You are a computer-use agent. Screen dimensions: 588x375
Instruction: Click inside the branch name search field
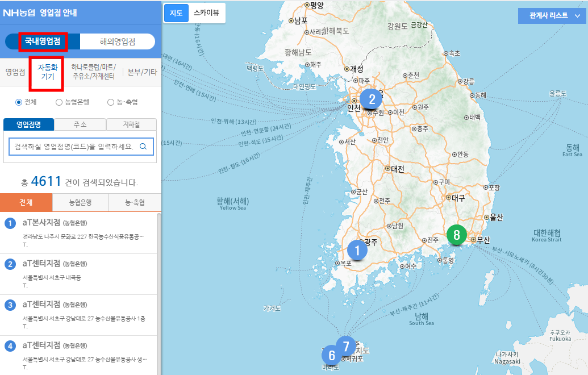[x=74, y=147]
